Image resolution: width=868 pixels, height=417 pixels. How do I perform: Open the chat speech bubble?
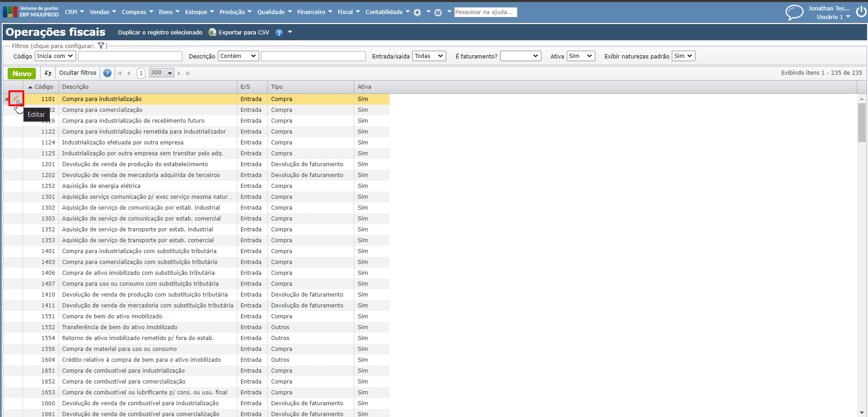tap(794, 12)
